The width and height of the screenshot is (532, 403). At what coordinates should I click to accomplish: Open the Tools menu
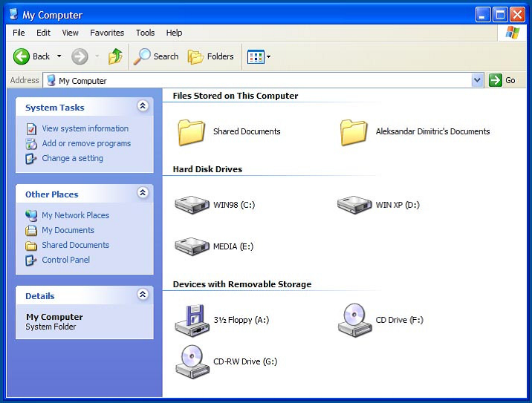pyautogui.click(x=145, y=33)
